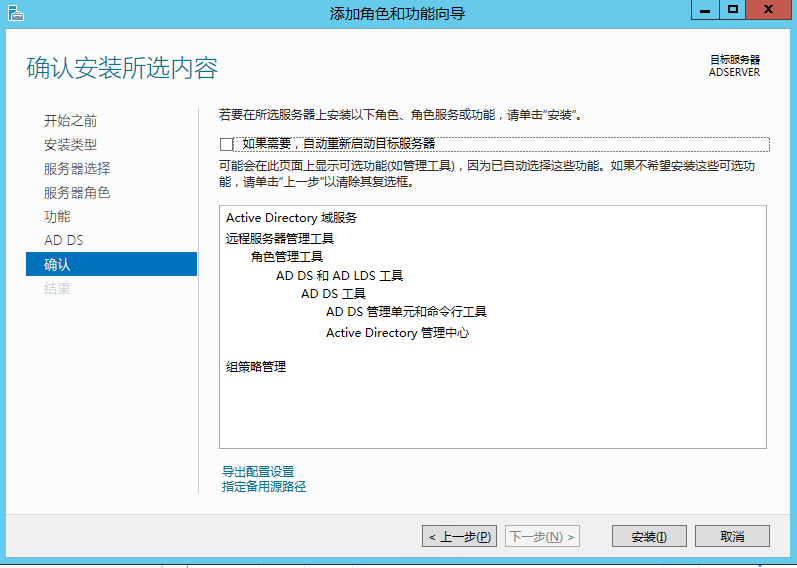Viewport: 797px width, 568px height.
Task: Click 导出配置设置 link
Action: 258,471
